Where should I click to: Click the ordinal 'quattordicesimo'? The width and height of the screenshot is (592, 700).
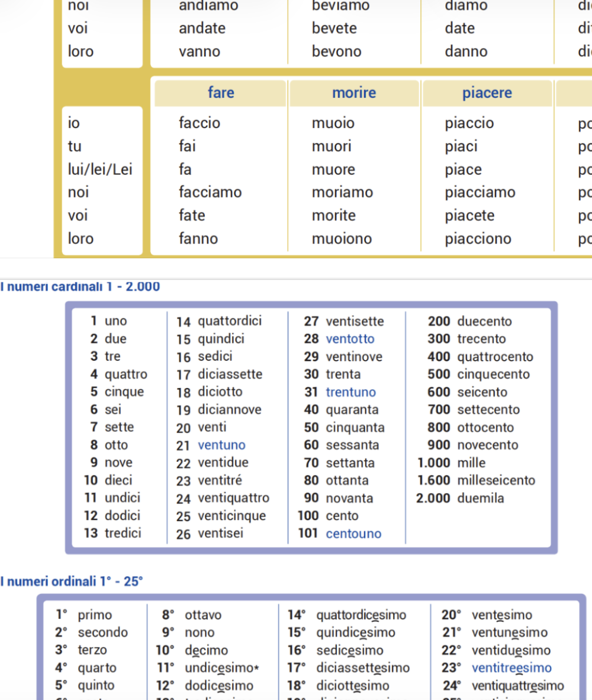tap(361, 615)
